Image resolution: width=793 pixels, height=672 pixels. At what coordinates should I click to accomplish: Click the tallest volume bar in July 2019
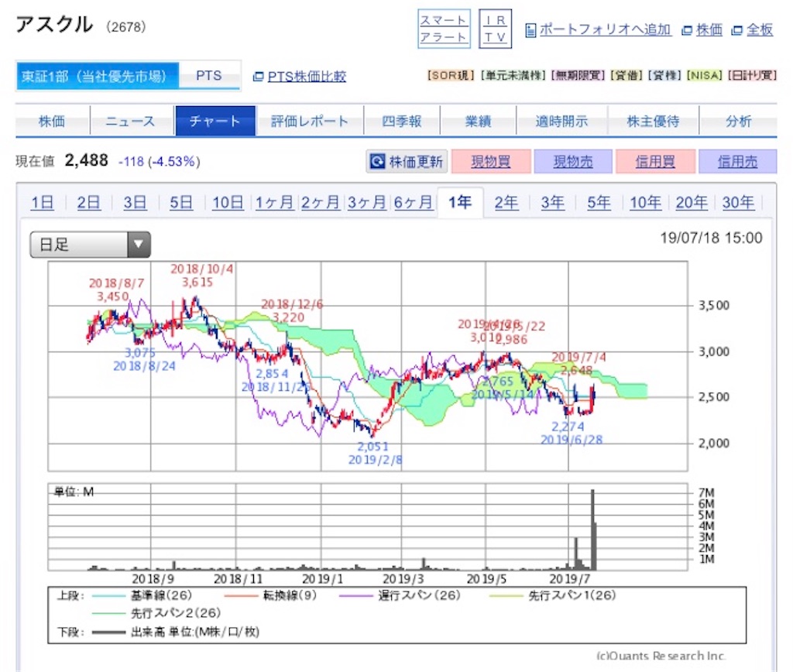pyautogui.click(x=592, y=530)
